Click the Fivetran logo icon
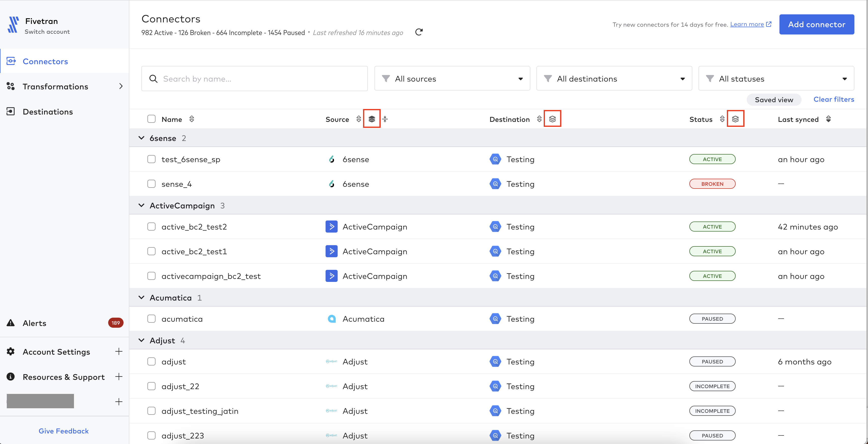 (x=13, y=25)
